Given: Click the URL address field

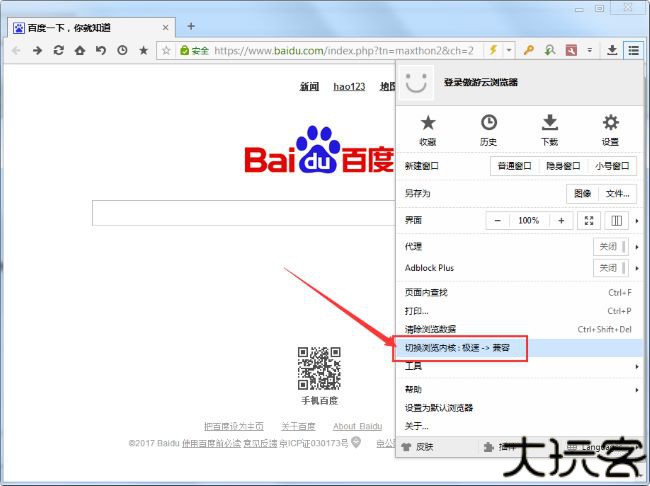Looking at the screenshot, I should [344, 51].
